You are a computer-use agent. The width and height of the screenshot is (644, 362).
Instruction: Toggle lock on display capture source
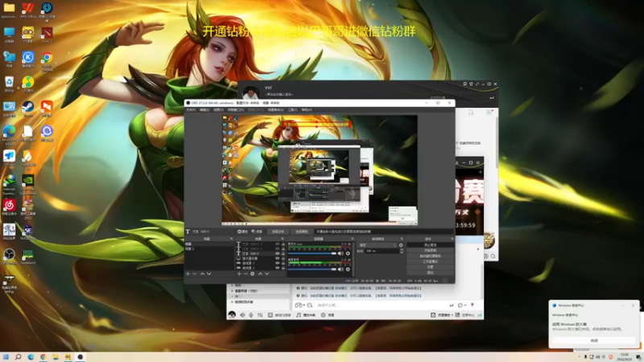pyautogui.click(x=283, y=258)
